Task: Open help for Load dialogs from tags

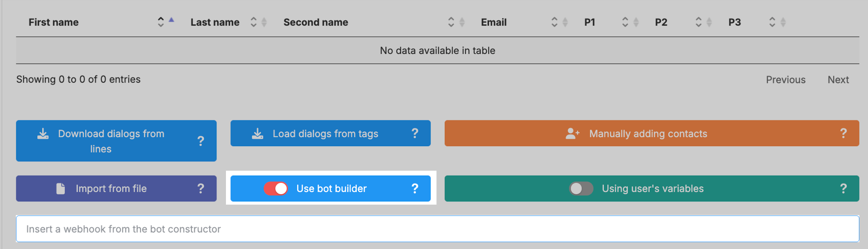Action: point(415,133)
